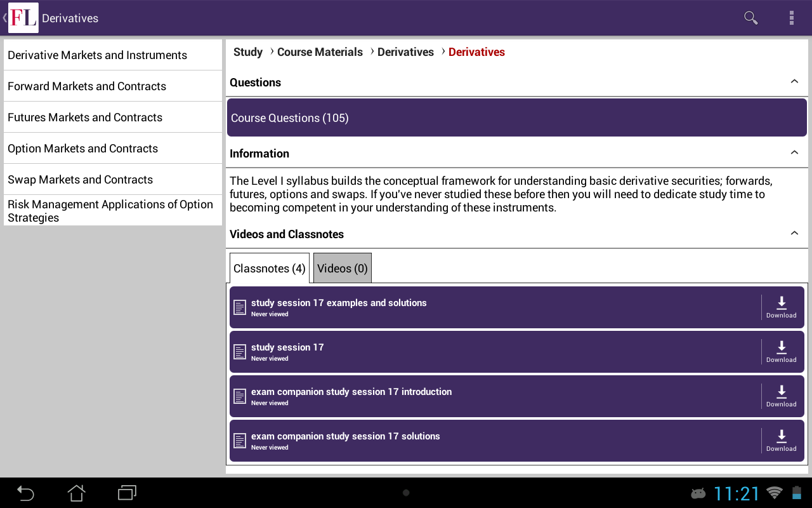Screen dimensions: 812x508
Task: Download exam companion session 17 introduction
Action: (781, 396)
